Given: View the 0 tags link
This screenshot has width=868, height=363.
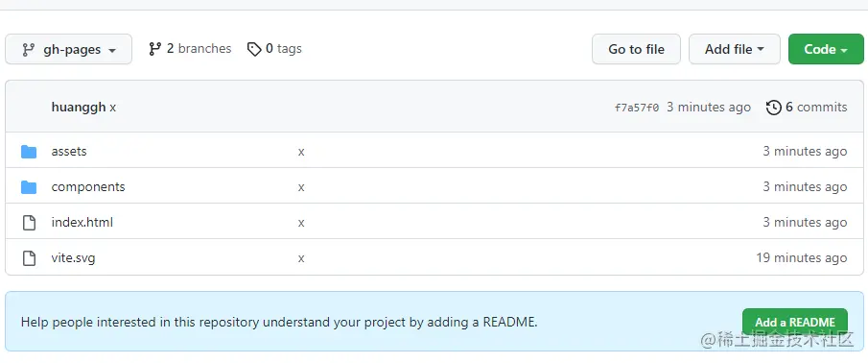Looking at the screenshot, I should point(274,49).
